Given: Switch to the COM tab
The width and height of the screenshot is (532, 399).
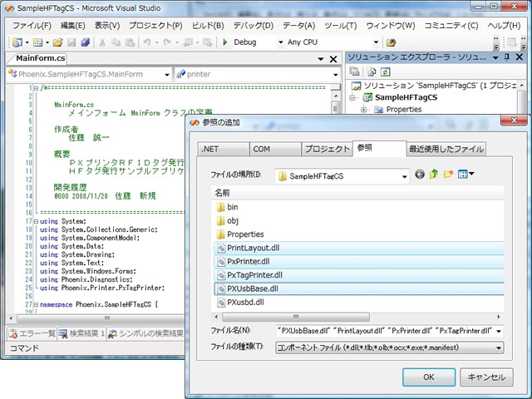Looking at the screenshot, I should (x=275, y=149).
